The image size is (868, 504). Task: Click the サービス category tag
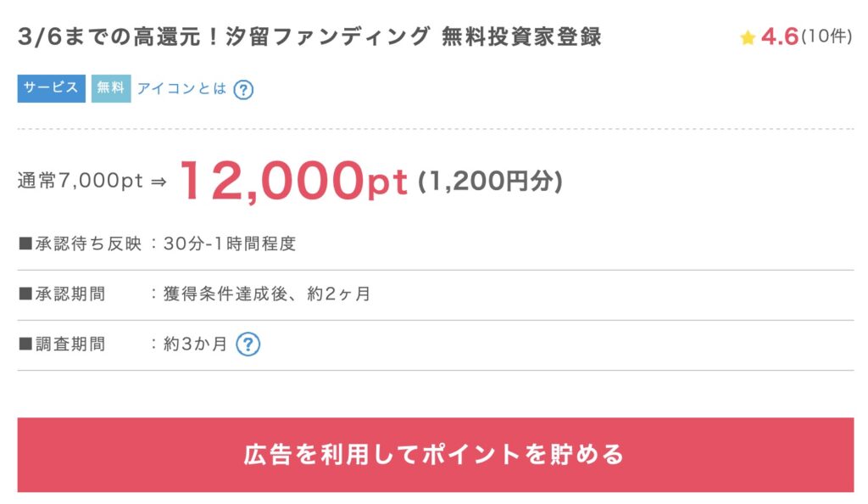[51, 88]
